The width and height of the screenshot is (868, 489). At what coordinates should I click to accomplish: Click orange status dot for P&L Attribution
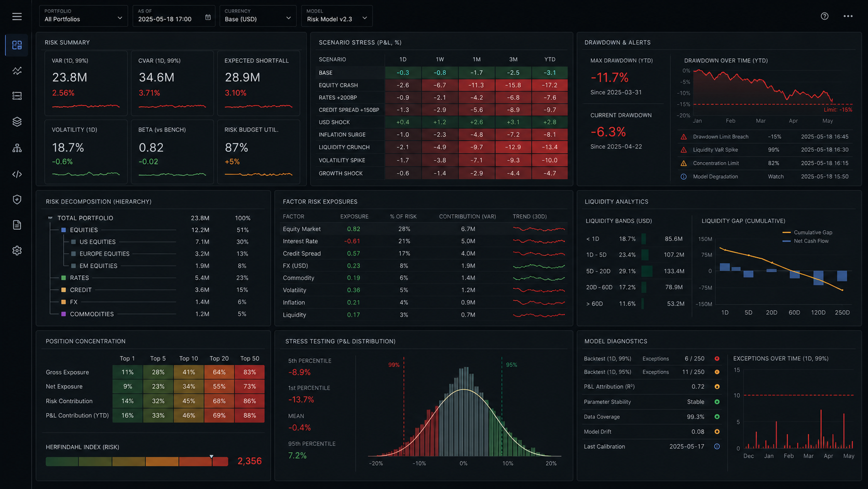pos(717,387)
